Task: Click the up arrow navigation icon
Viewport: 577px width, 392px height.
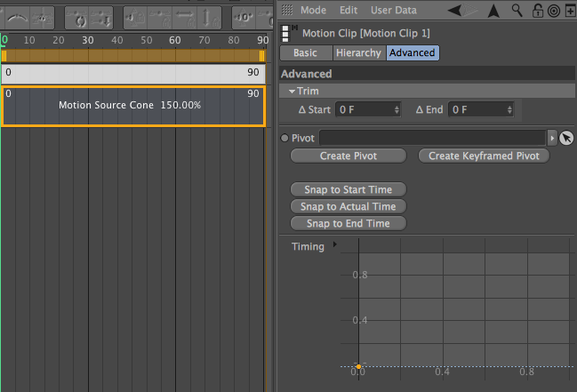Action: tap(493, 11)
